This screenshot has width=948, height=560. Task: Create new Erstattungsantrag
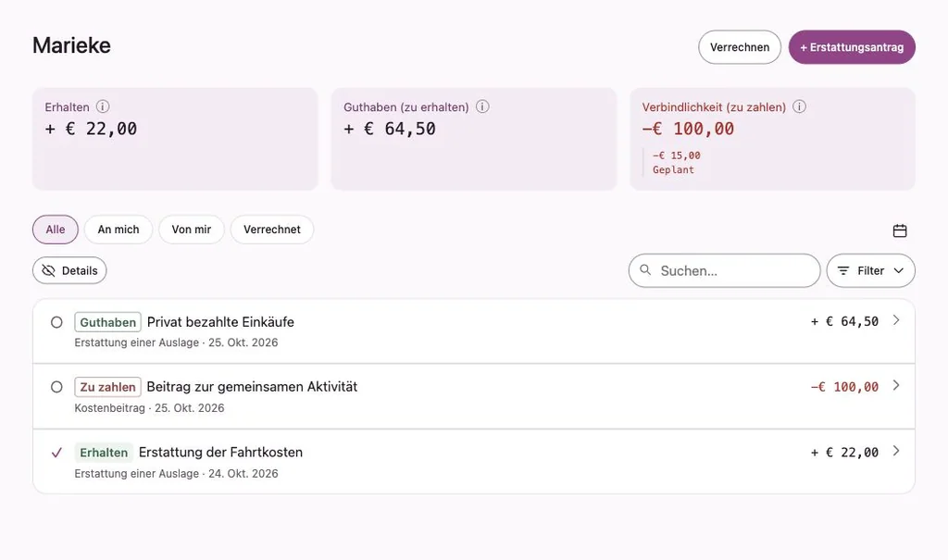point(852,47)
